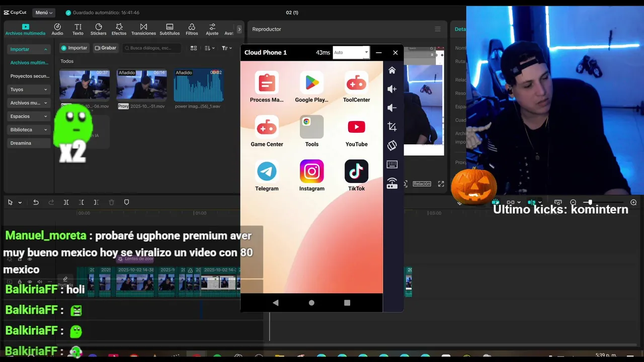Click the Importar button with plus icon
Image resolution: width=644 pixels, height=362 pixels.
pyautogui.click(x=74, y=48)
